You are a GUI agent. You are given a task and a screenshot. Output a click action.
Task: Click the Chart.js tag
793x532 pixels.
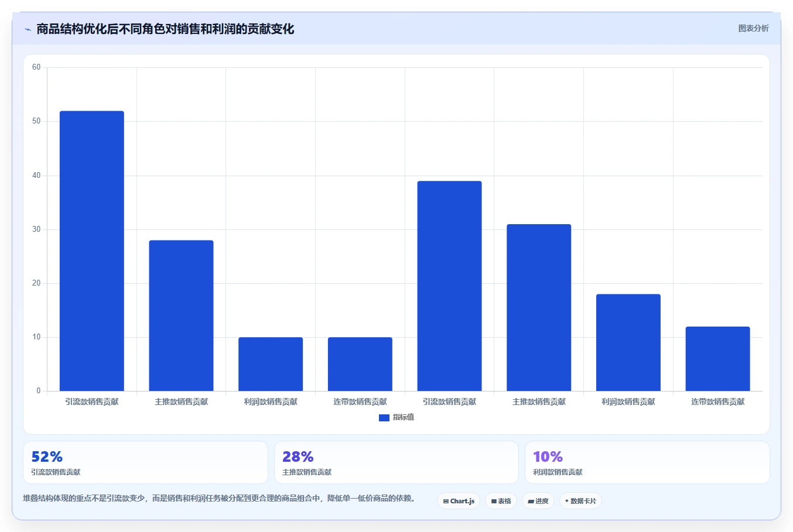click(x=459, y=501)
